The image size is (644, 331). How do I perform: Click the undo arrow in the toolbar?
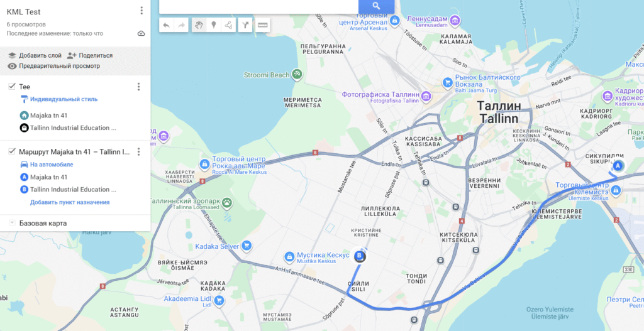point(166,25)
